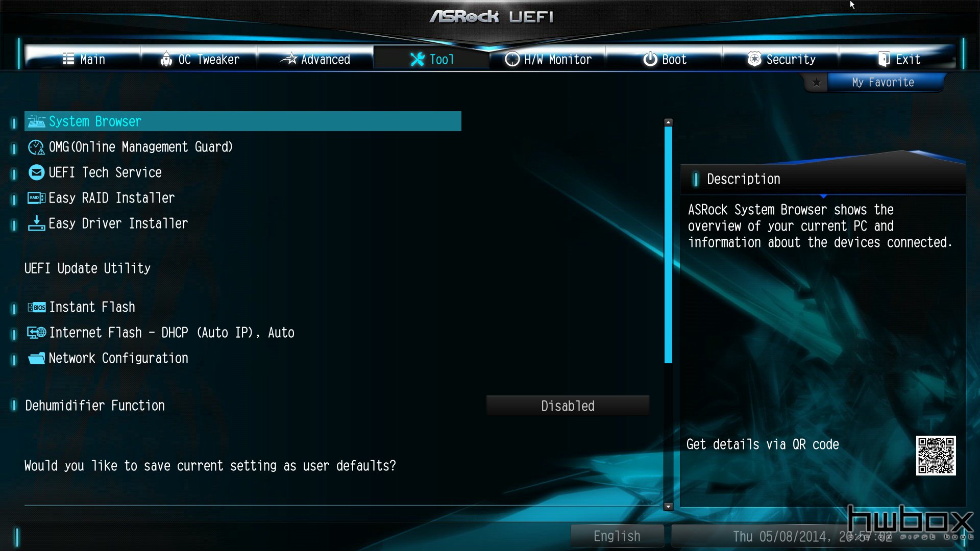Open the Easy RAID Installer tool

pyautogui.click(x=112, y=198)
